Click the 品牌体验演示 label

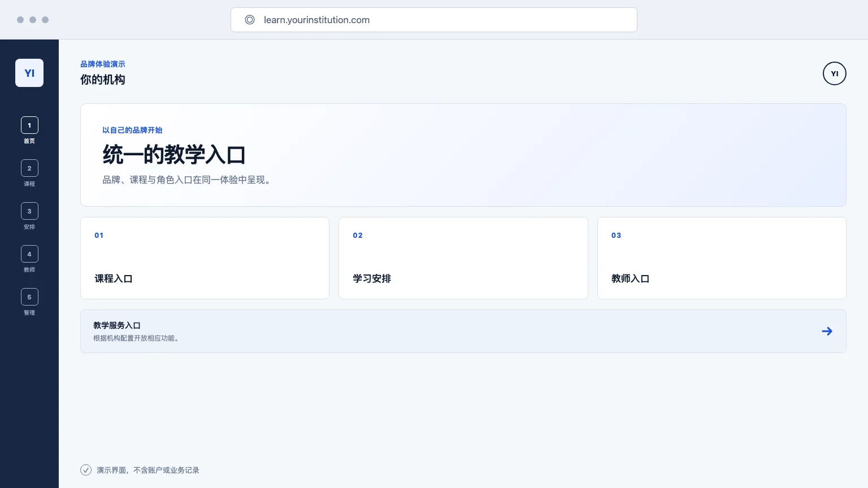pos(103,64)
